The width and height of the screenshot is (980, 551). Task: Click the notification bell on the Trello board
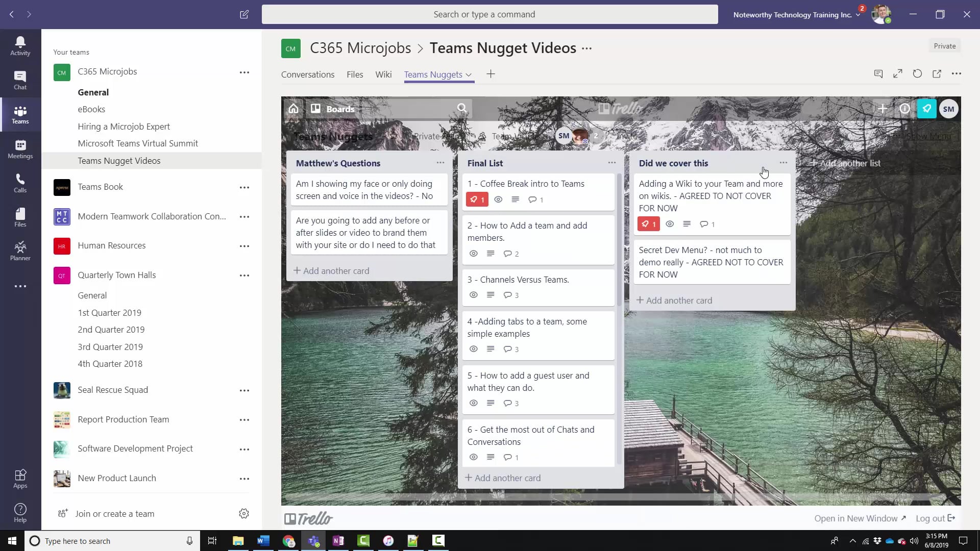pos(926,108)
